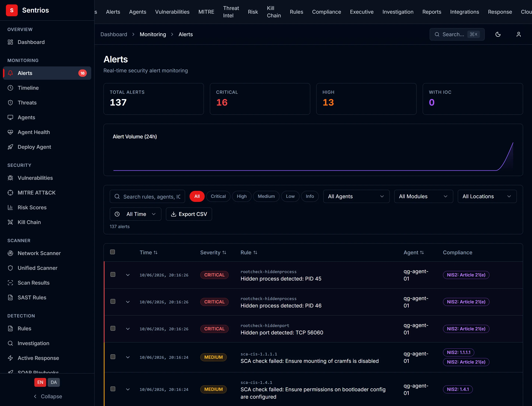Open SAST Rules file icon
532x406 pixels.
pyautogui.click(x=10, y=297)
